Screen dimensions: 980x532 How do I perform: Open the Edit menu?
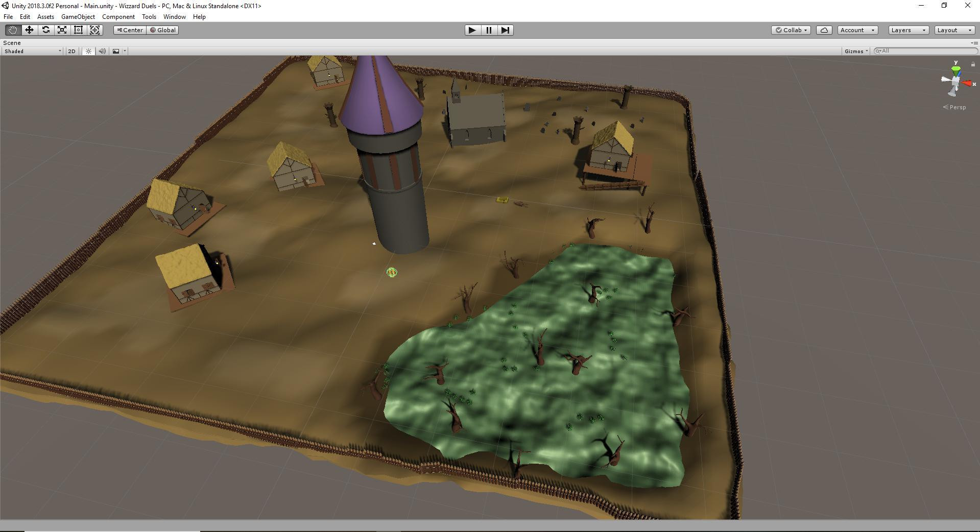pos(25,17)
